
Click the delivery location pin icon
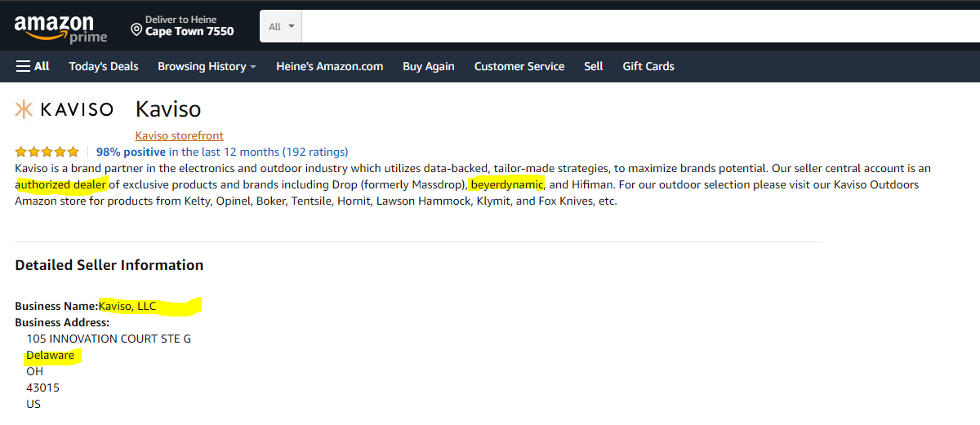(x=136, y=31)
